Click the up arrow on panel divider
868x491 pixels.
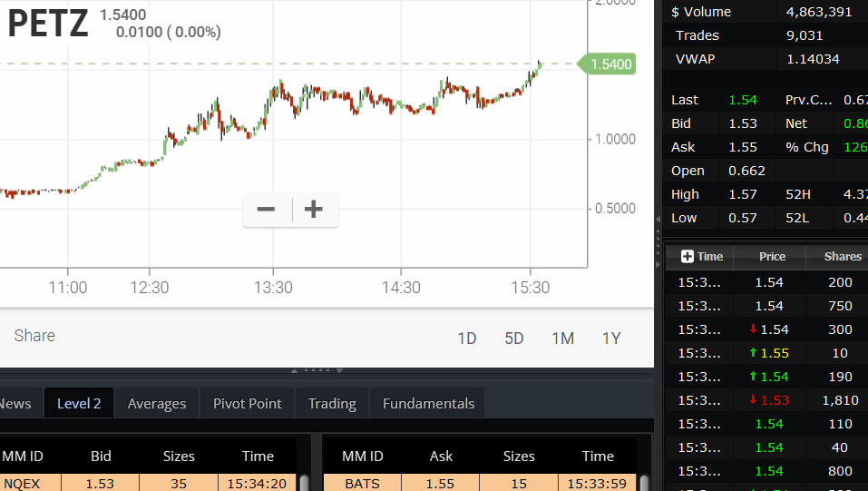pyautogui.click(x=294, y=370)
